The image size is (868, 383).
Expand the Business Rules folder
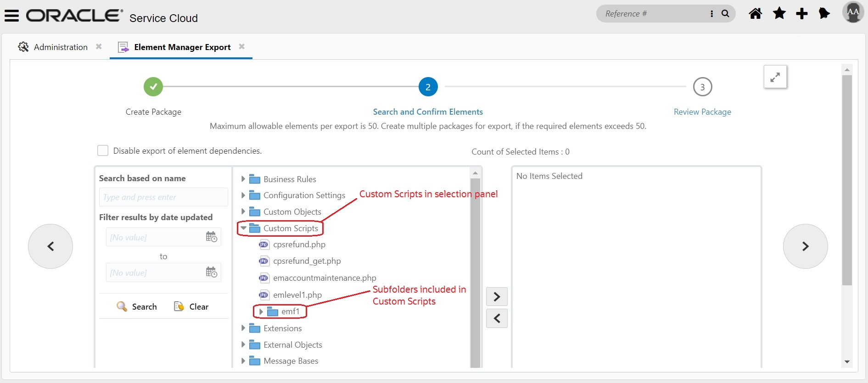243,179
